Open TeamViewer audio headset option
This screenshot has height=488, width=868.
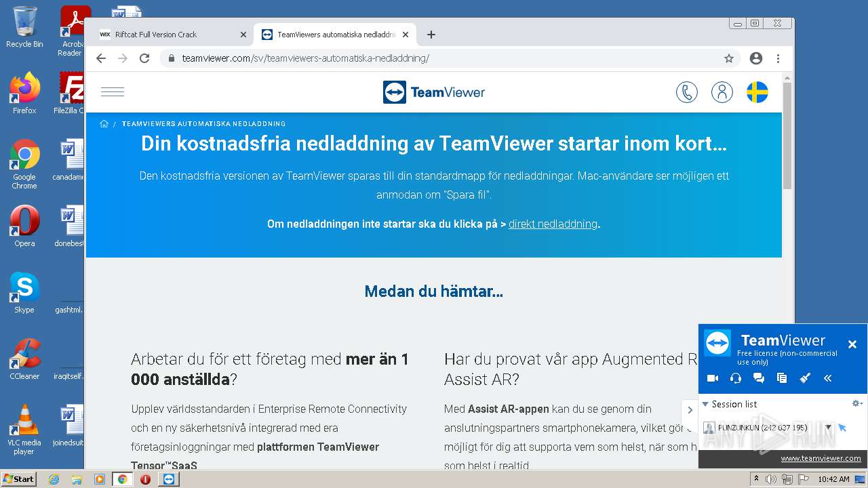click(736, 378)
